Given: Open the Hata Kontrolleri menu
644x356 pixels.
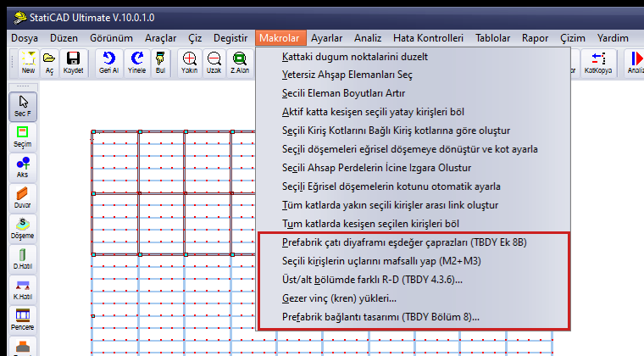Looking at the screenshot, I should (428, 38).
